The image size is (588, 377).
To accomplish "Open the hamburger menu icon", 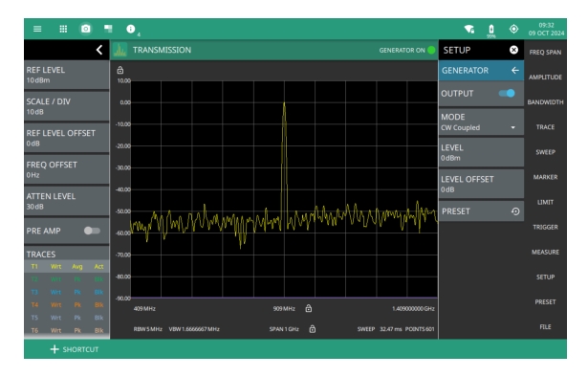I will [37, 29].
